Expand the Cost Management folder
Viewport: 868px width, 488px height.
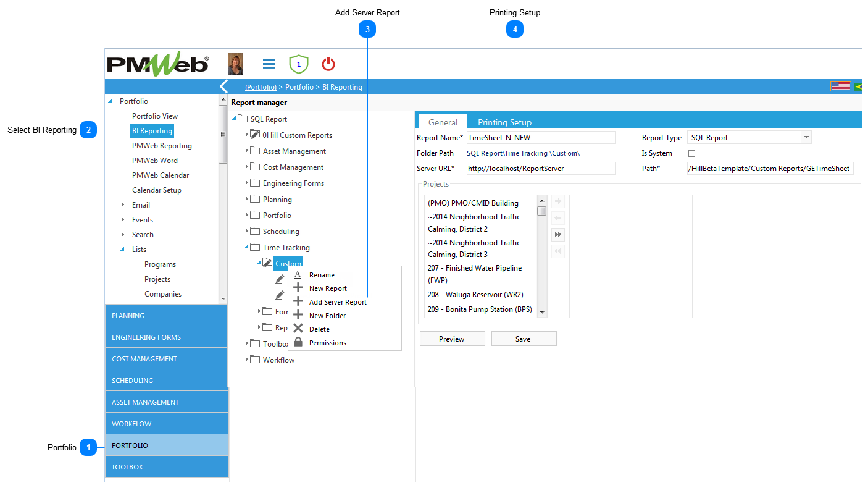point(247,167)
